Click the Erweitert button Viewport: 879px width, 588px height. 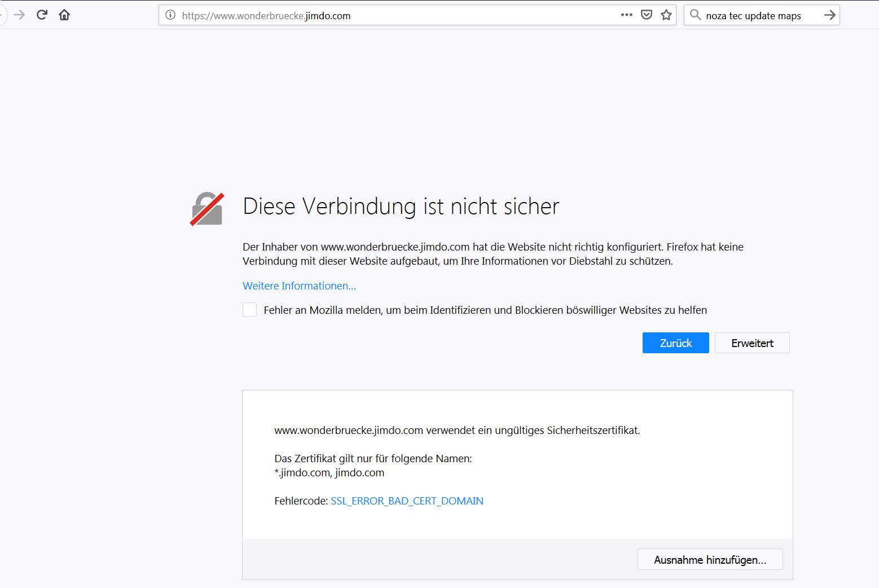click(x=752, y=343)
